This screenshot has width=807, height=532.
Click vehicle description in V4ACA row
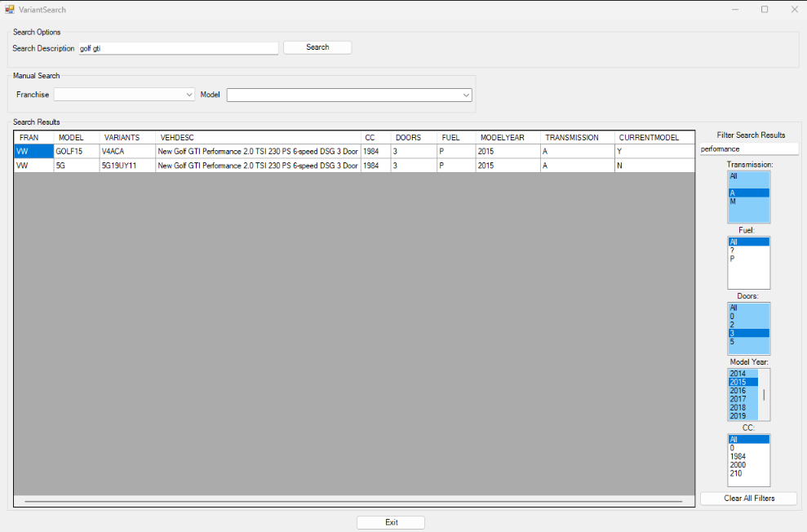259,151
